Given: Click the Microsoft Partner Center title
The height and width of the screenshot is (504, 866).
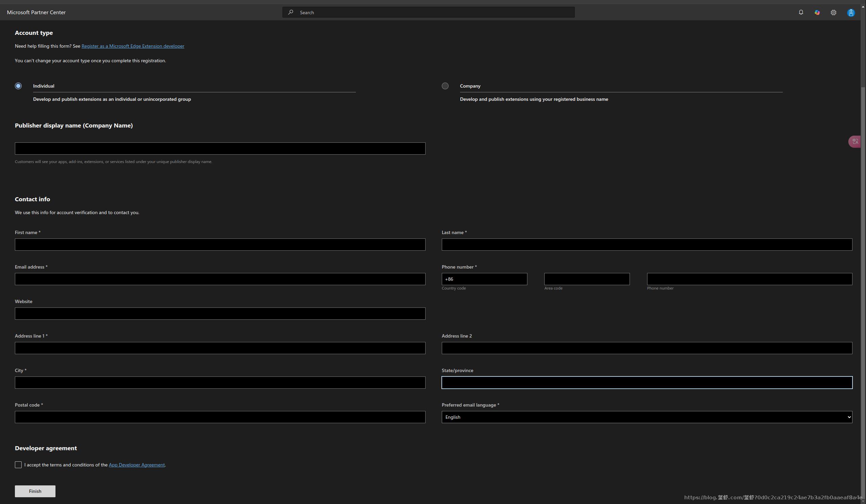Looking at the screenshot, I should [x=36, y=13].
